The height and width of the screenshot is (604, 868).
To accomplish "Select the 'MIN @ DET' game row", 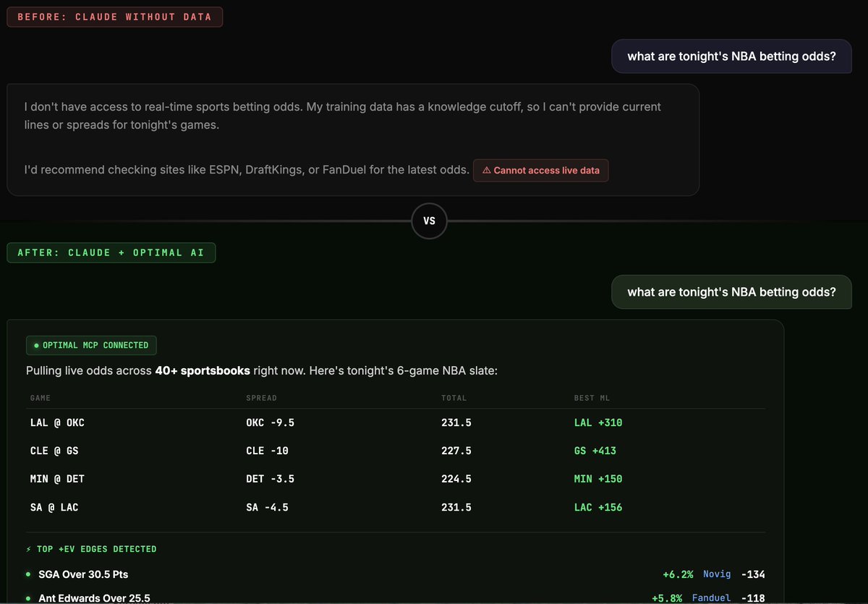I will tap(395, 479).
